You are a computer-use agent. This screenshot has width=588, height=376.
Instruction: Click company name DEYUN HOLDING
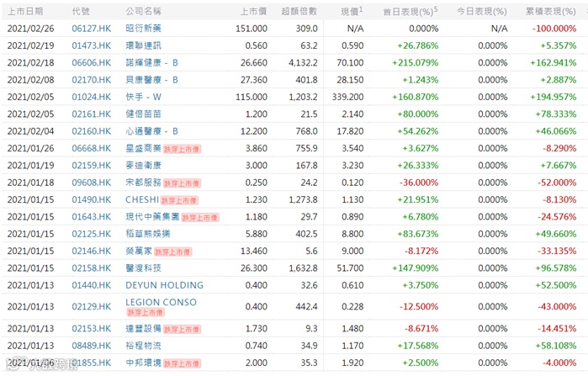point(164,285)
